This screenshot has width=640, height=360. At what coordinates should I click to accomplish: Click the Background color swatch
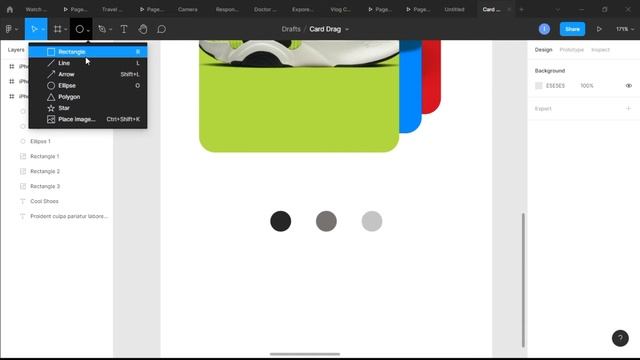click(539, 86)
